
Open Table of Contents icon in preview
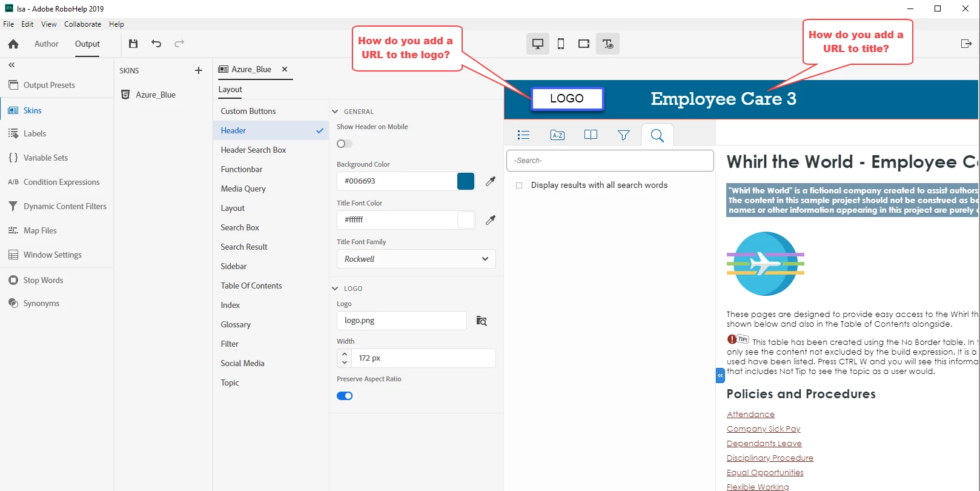(x=524, y=135)
